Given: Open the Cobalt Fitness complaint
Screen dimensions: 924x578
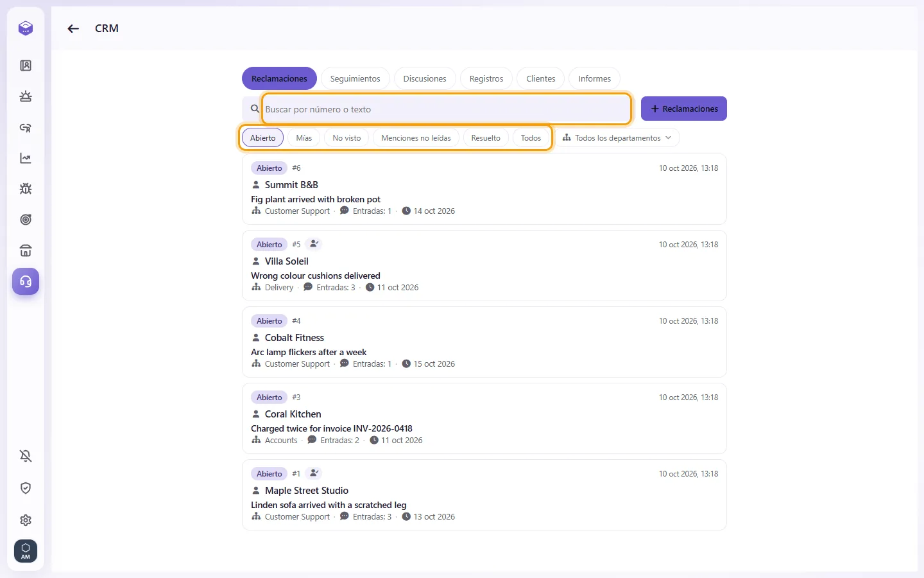Looking at the screenshot, I should pos(484,342).
